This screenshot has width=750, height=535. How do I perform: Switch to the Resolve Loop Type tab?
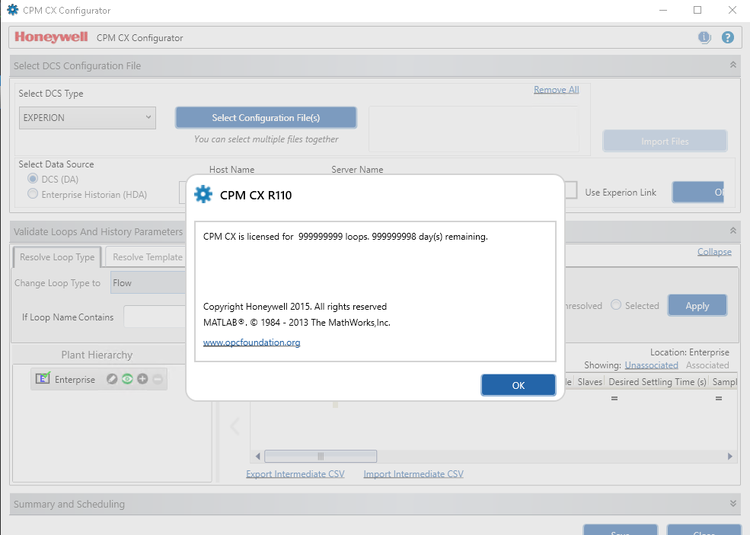(57, 257)
